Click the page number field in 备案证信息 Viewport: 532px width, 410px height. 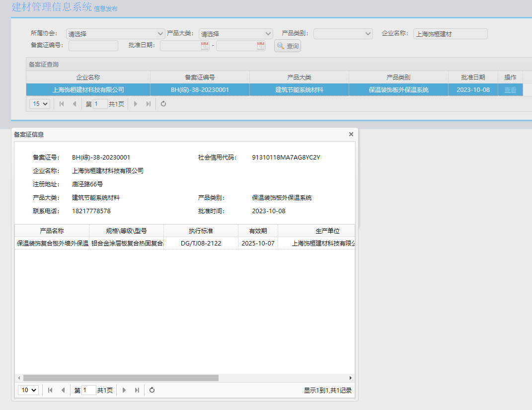(x=89, y=390)
